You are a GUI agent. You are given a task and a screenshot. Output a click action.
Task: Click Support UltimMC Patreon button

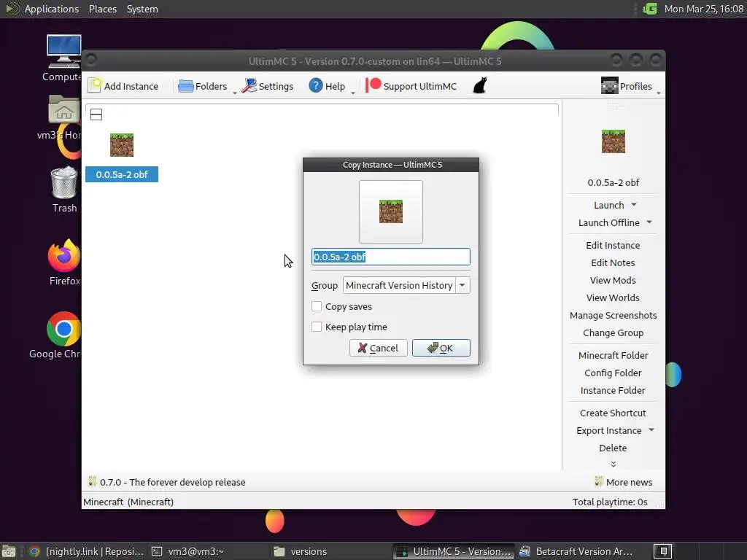pos(411,86)
